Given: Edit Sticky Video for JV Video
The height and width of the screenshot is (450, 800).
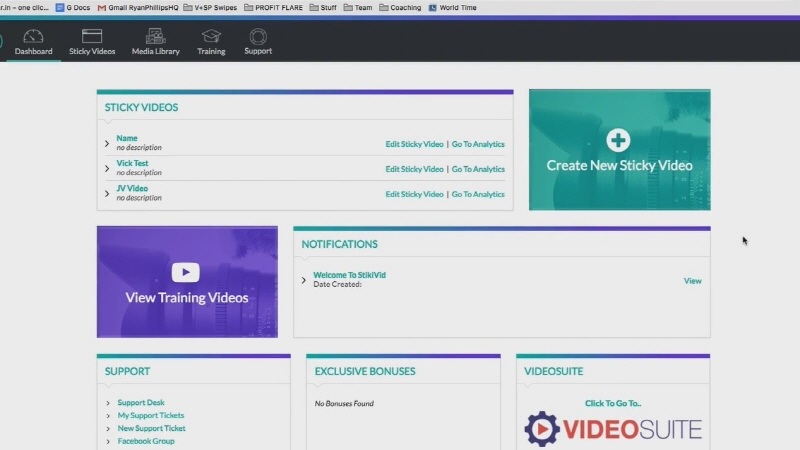Looking at the screenshot, I should (414, 194).
